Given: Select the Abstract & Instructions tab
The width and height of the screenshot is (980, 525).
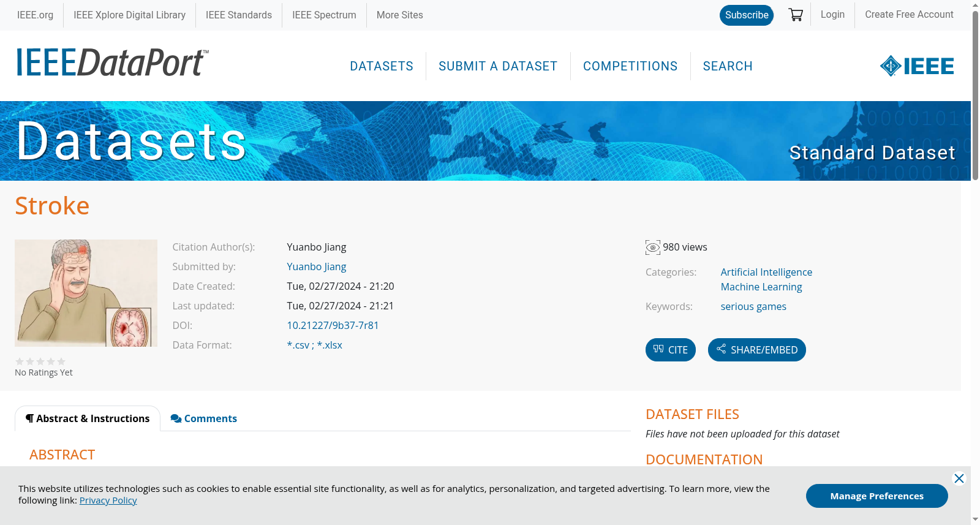Looking at the screenshot, I should [x=88, y=418].
